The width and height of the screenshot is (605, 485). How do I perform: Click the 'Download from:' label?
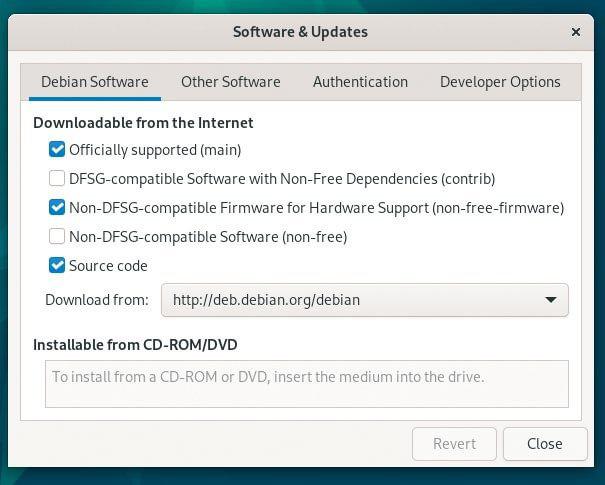pos(97,300)
